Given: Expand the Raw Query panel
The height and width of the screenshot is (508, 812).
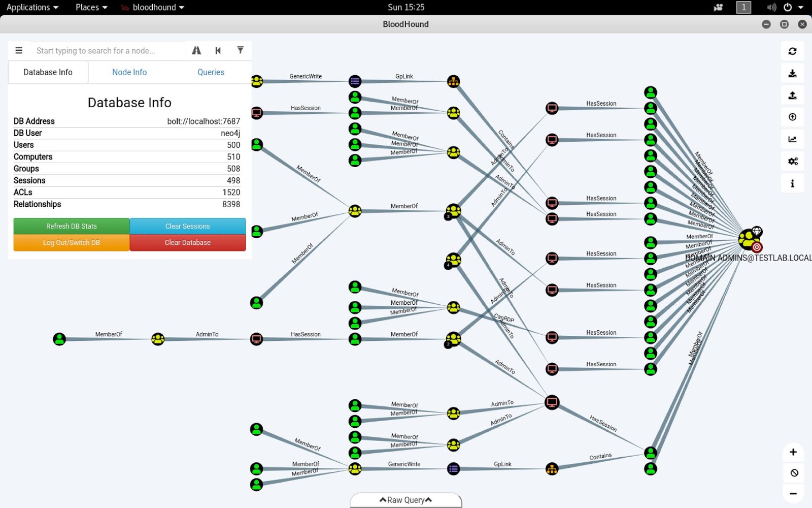Looking at the screenshot, I should coord(405,500).
